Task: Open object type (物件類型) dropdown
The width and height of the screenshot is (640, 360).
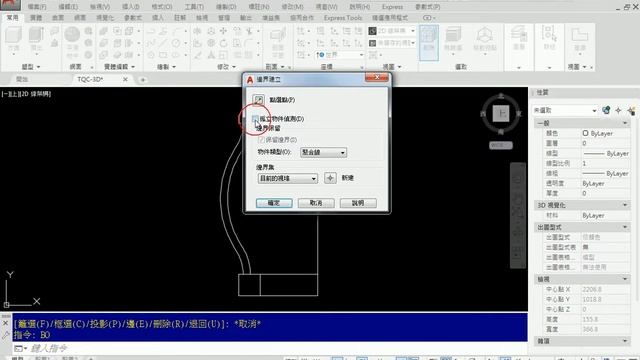Action: point(323,152)
